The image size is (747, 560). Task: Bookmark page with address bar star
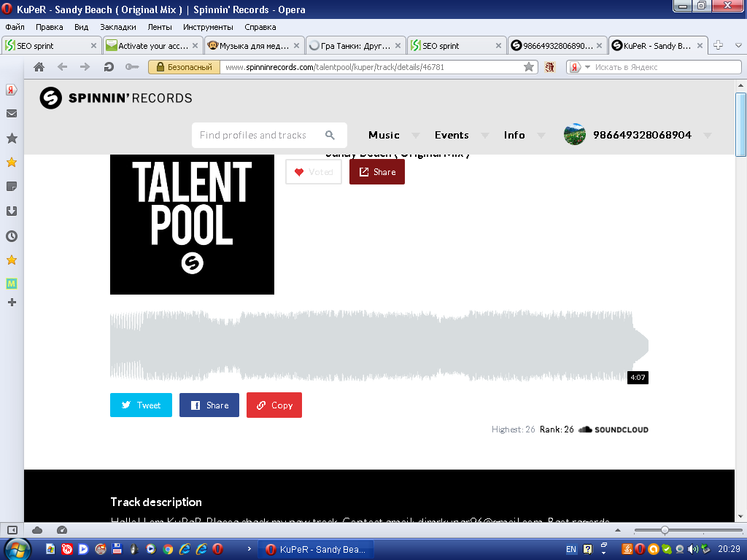click(528, 67)
